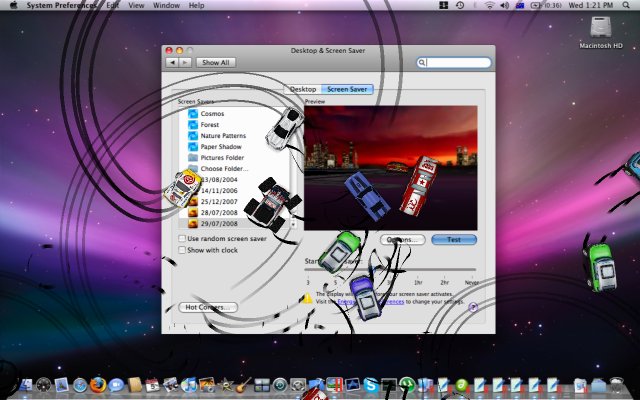The height and width of the screenshot is (400, 640).
Task: Click the round help question-mark button
Action: pos(473,307)
